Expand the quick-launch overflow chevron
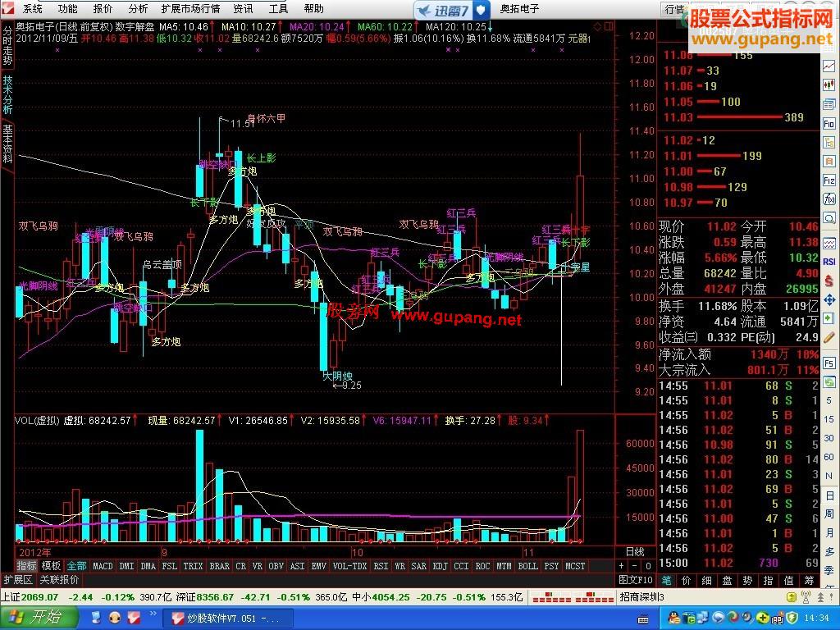The image size is (840, 630). (153, 614)
